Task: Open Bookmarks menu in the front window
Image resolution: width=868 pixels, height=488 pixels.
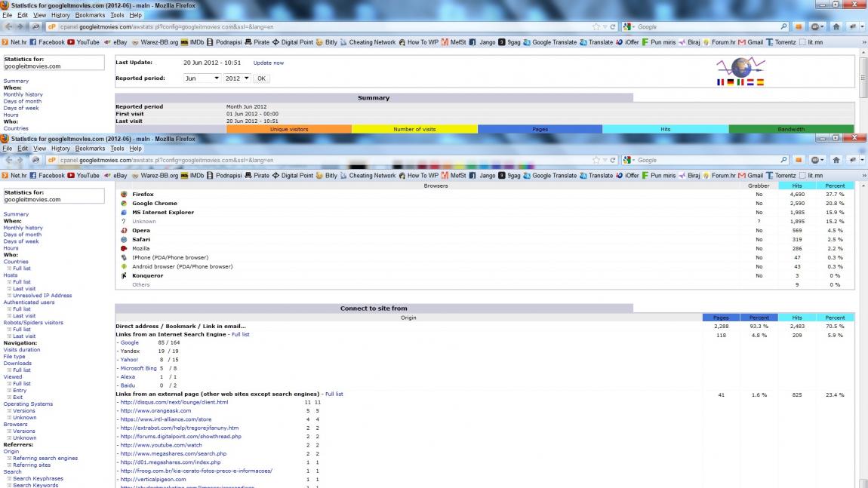Action: [x=90, y=149]
